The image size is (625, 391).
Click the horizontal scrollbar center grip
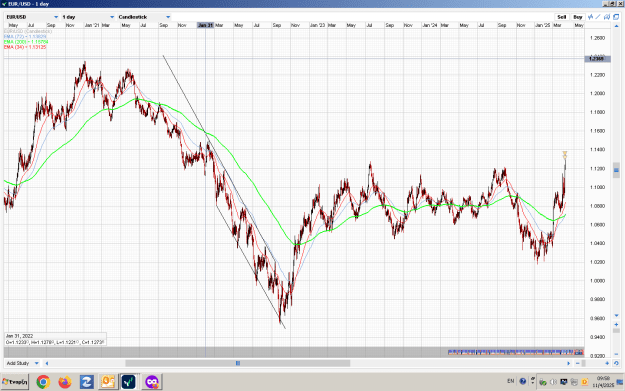tap(238, 363)
